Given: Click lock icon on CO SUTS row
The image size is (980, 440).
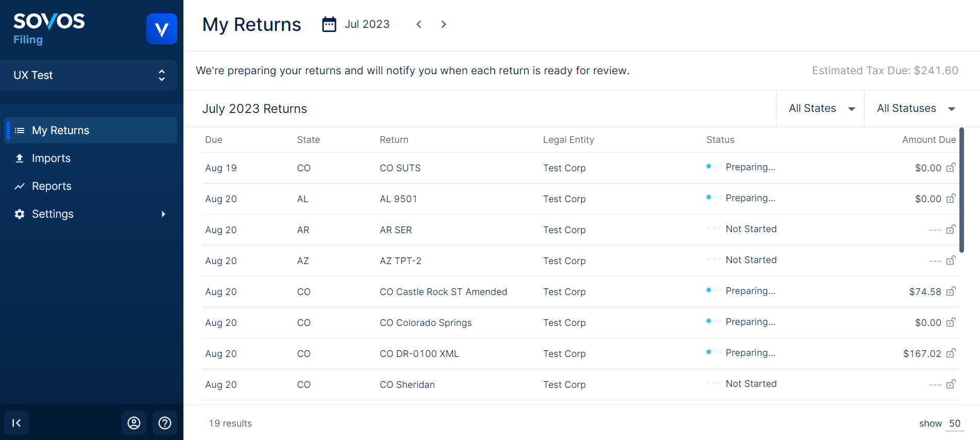Looking at the screenshot, I should [x=951, y=168].
